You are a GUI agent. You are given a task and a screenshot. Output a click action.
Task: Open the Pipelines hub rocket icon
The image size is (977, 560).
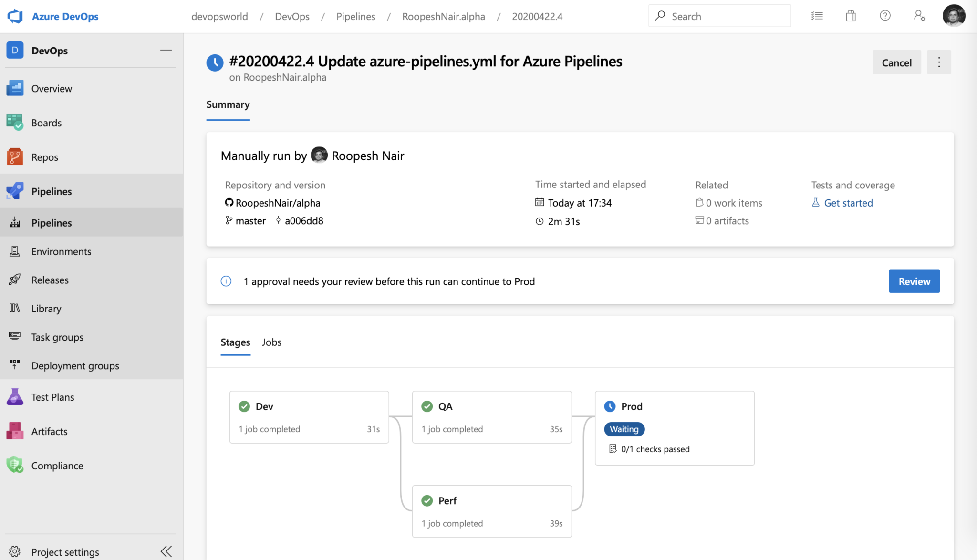[15, 191]
